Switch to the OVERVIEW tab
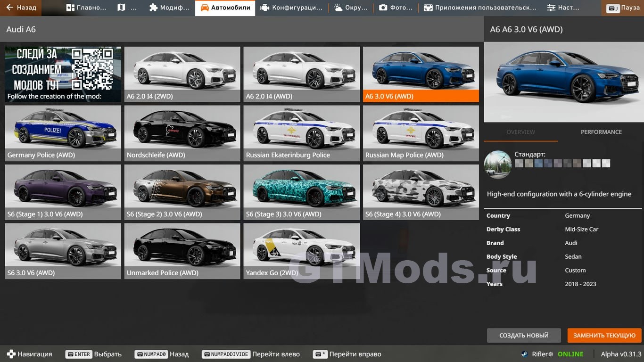Viewport: 644px width, 362px height. click(x=520, y=132)
